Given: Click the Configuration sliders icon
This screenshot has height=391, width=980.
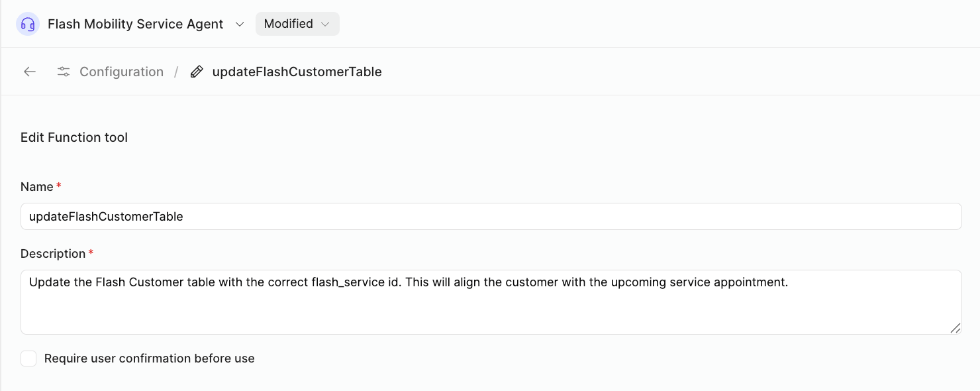Looking at the screenshot, I should 64,72.
